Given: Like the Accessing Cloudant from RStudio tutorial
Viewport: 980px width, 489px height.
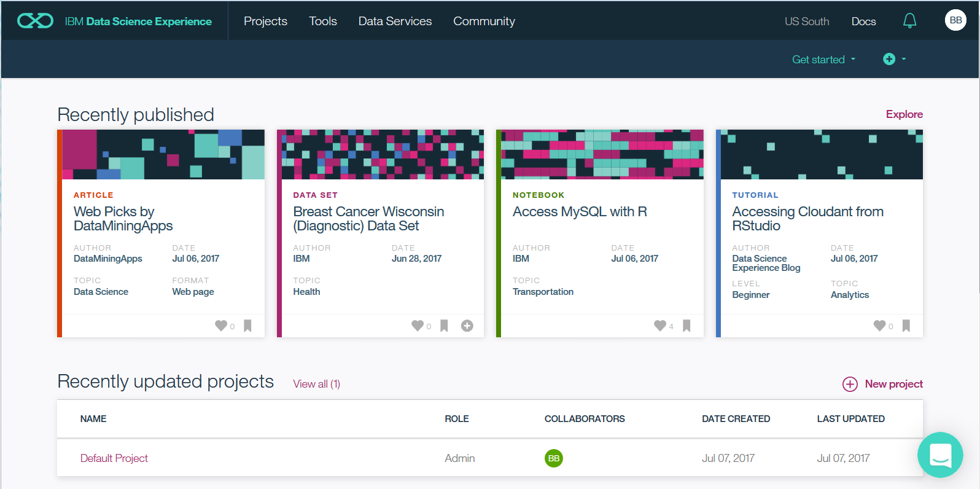Looking at the screenshot, I should point(880,326).
